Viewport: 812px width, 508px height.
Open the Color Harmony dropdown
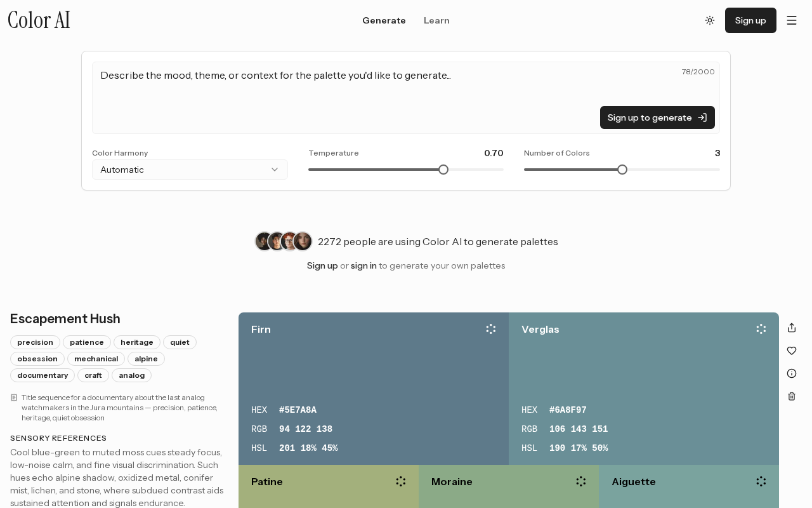pos(190,170)
